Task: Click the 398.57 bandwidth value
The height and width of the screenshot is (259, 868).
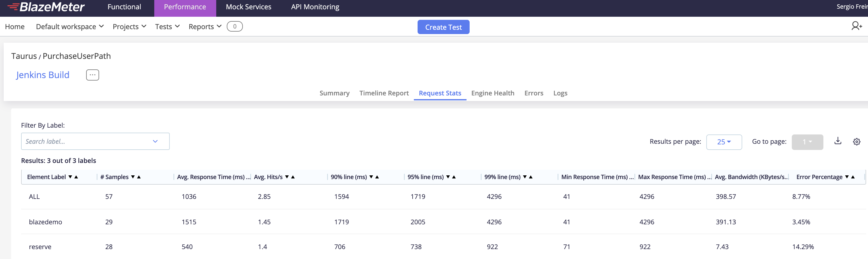Action: coord(726,197)
